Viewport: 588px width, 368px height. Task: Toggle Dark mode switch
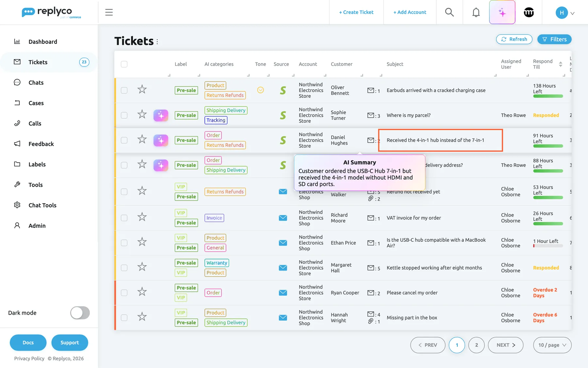pos(80,313)
